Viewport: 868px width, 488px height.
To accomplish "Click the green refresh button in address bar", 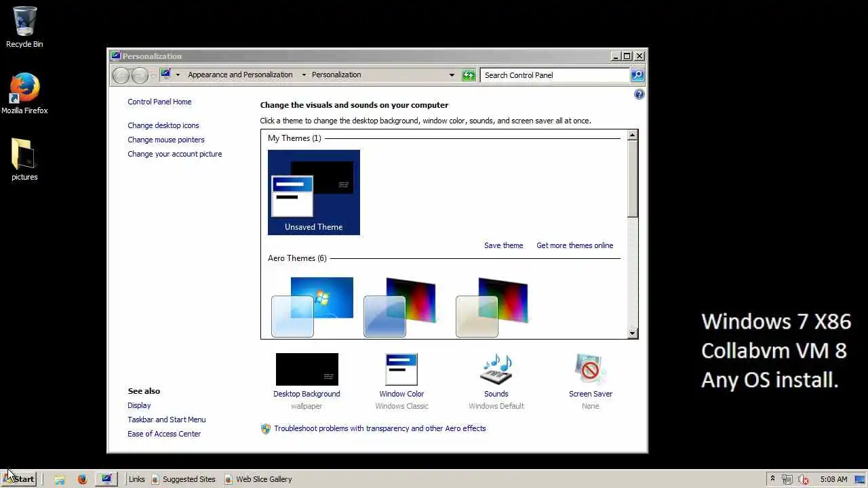I will 469,75.
